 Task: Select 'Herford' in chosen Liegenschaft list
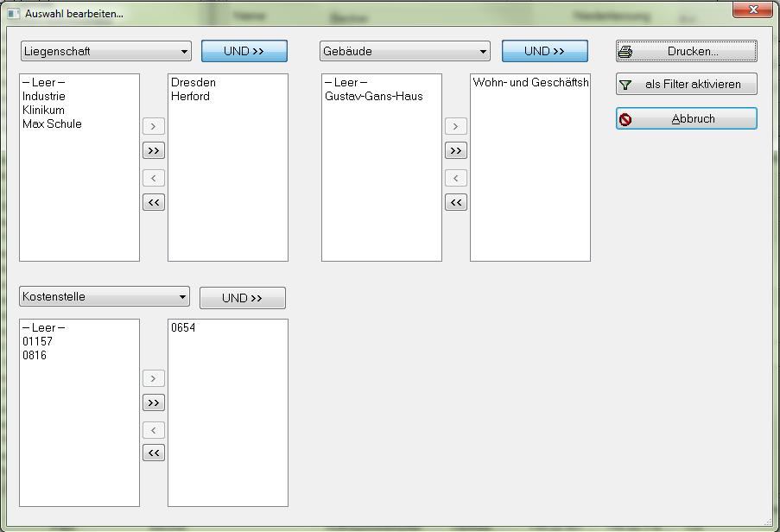(190, 97)
